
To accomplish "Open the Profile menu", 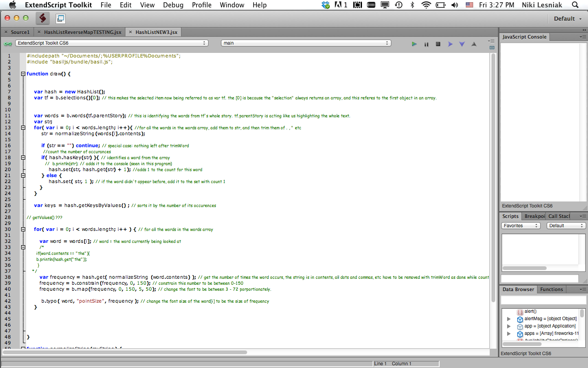I will [x=202, y=5].
